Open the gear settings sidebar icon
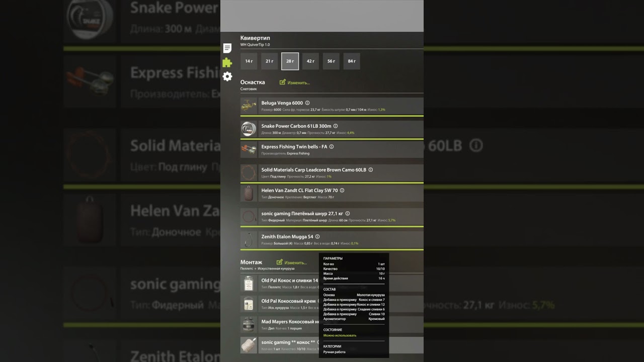The width and height of the screenshot is (644, 362). (227, 76)
